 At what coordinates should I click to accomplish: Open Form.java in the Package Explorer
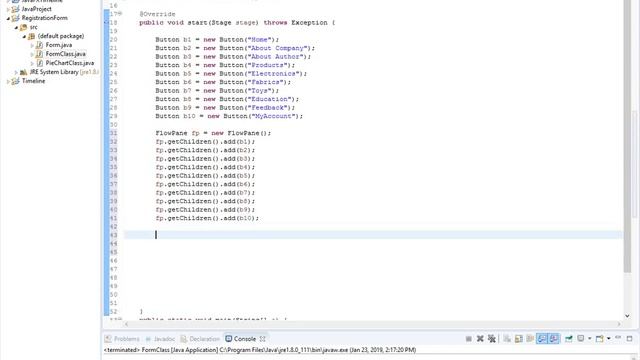click(59, 45)
